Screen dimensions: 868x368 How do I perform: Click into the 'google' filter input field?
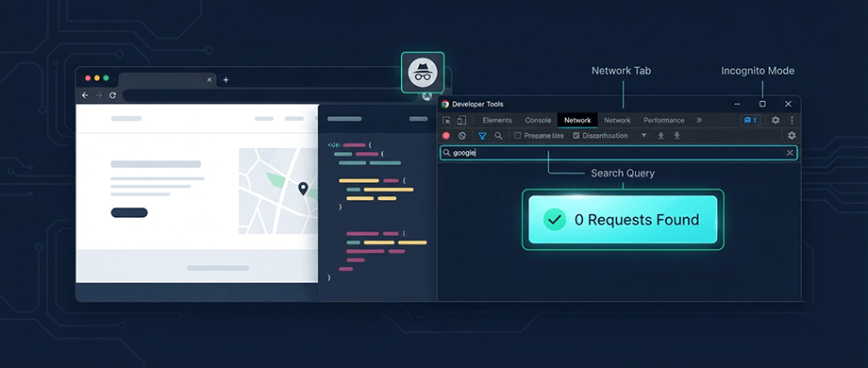pyautogui.click(x=618, y=153)
